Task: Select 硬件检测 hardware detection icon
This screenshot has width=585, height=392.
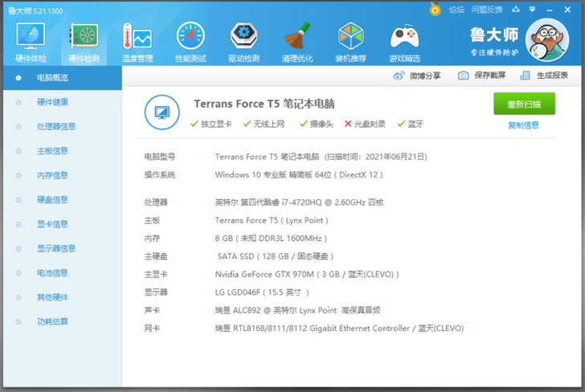Action: point(84,37)
